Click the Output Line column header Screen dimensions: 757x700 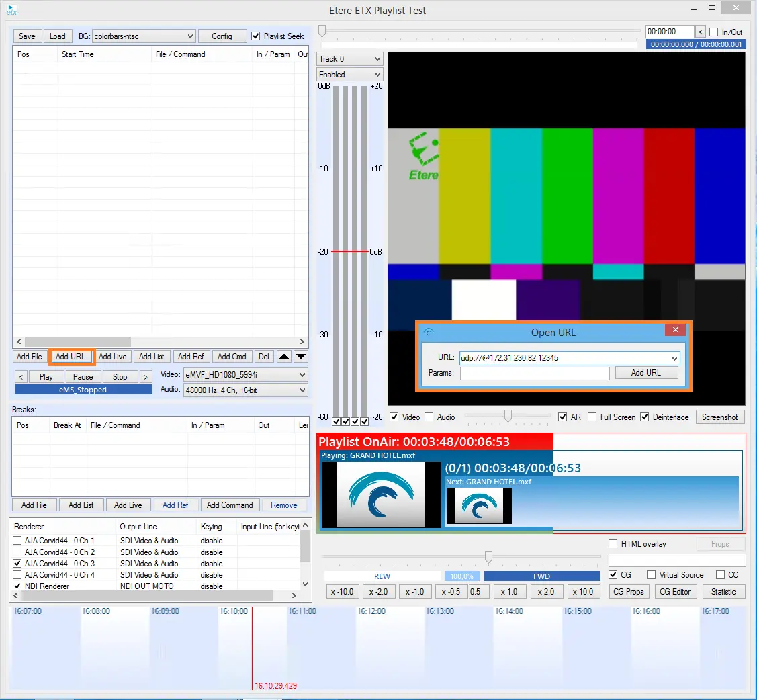(139, 527)
